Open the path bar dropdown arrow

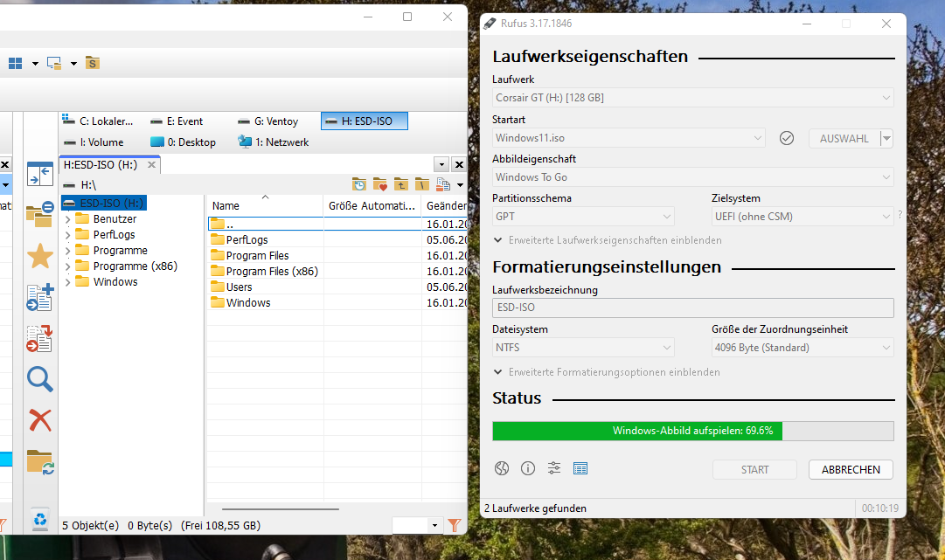[x=460, y=185]
